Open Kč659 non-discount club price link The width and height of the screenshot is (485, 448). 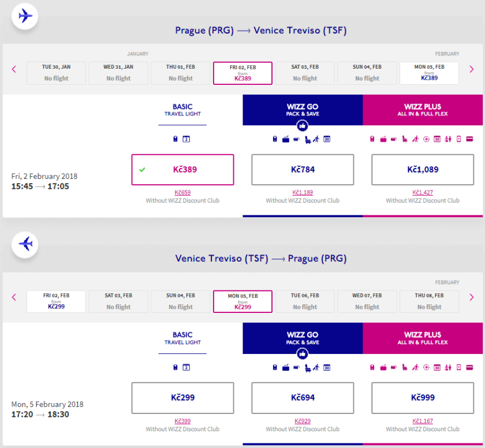pyautogui.click(x=182, y=192)
